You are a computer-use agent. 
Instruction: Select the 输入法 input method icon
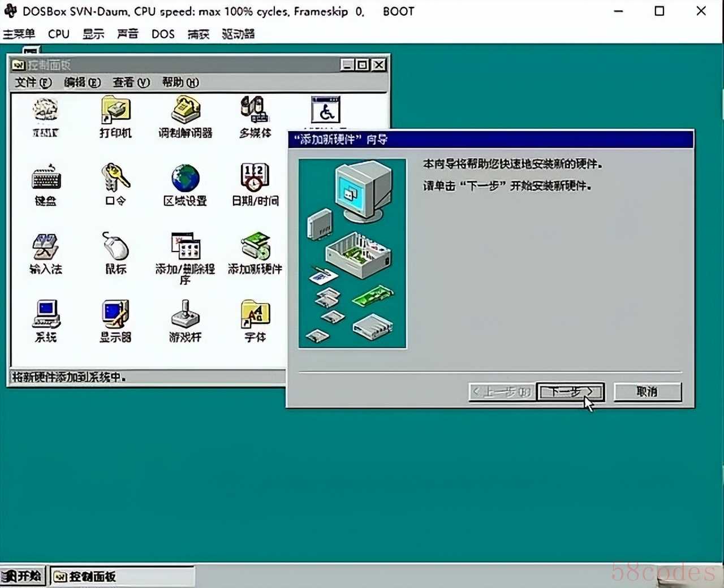[x=46, y=253]
